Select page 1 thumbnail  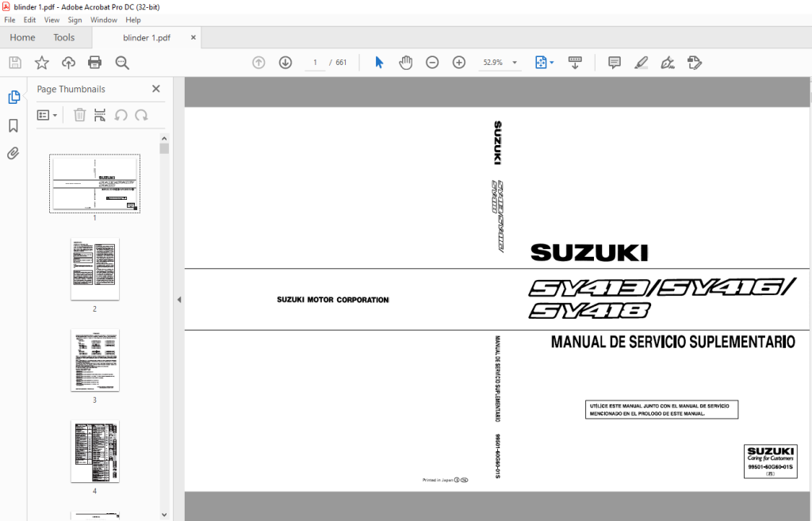click(95, 183)
